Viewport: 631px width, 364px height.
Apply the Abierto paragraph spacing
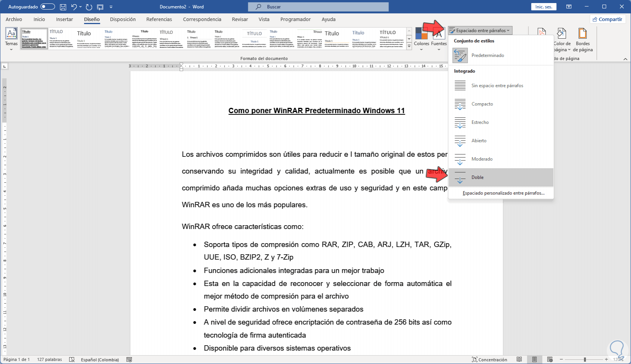(501, 141)
